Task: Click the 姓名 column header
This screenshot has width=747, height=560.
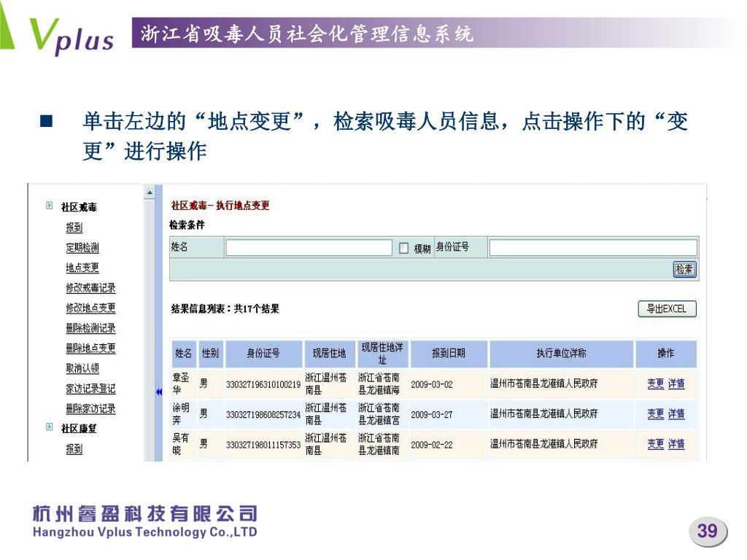Action: (183, 354)
